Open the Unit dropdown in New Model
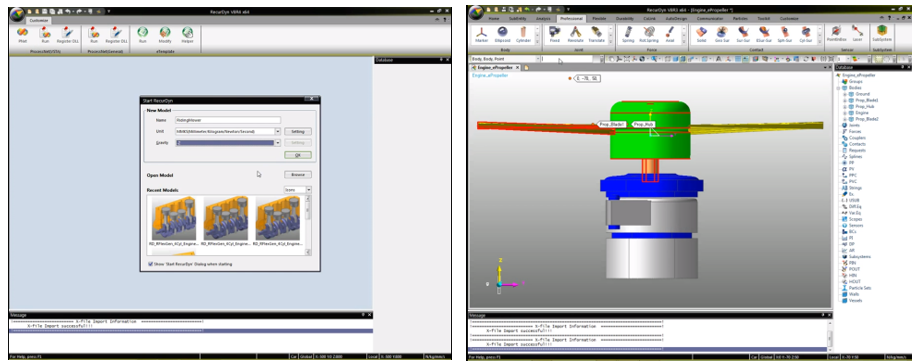This screenshot has height=364, width=917. coord(228,132)
